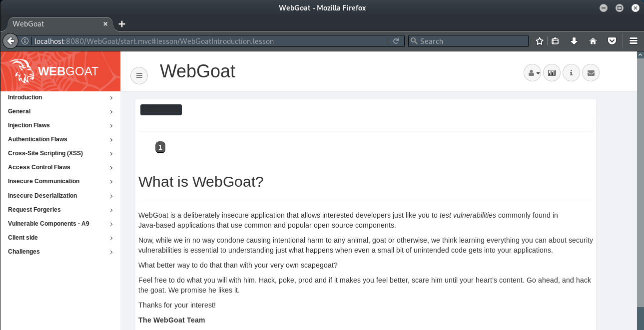Select lesson page number 1

[160, 147]
